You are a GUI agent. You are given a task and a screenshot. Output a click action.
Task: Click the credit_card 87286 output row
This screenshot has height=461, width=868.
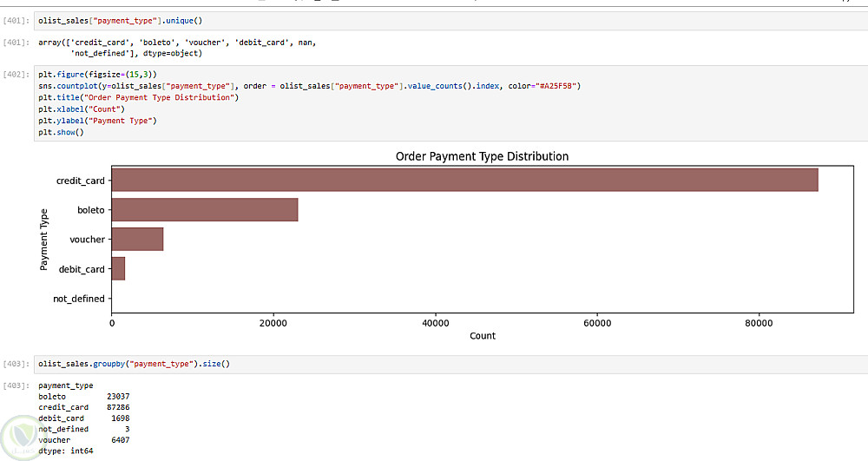click(83, 407)
